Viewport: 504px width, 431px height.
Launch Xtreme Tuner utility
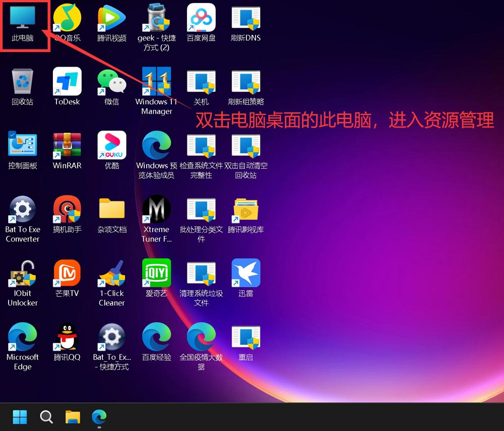point(156,211)
